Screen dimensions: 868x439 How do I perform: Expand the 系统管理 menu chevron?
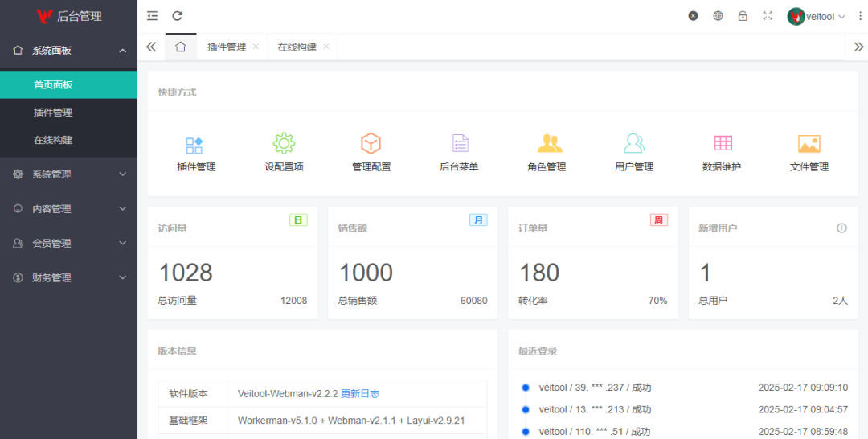[x=123, y=174]
